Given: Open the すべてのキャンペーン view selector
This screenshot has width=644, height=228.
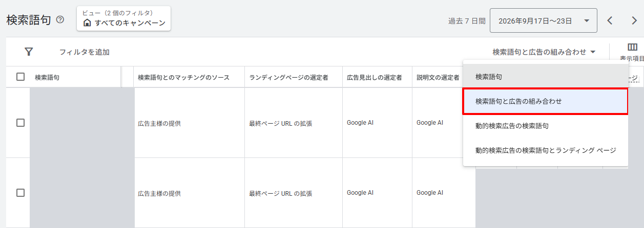Looking at the screenshot, I should coord(123,18).
